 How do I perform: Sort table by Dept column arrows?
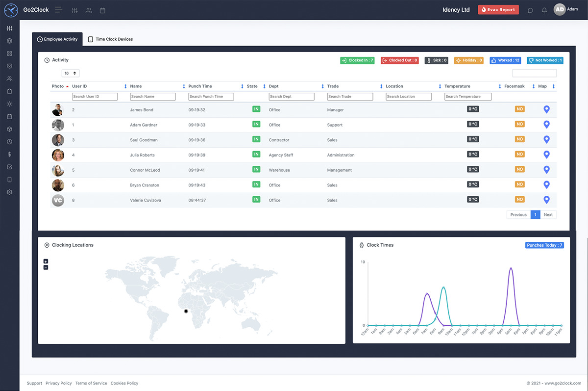pyautogui.click(x=322, y=86)
